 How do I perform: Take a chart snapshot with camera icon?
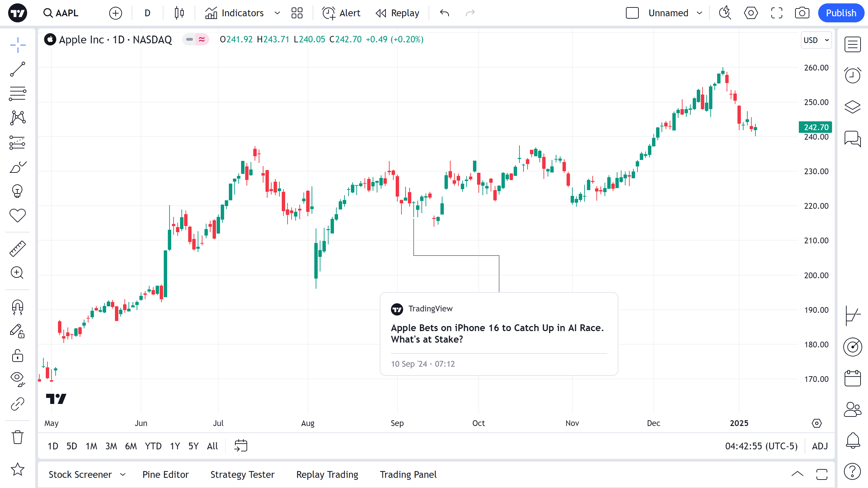[x=802, y=13]
